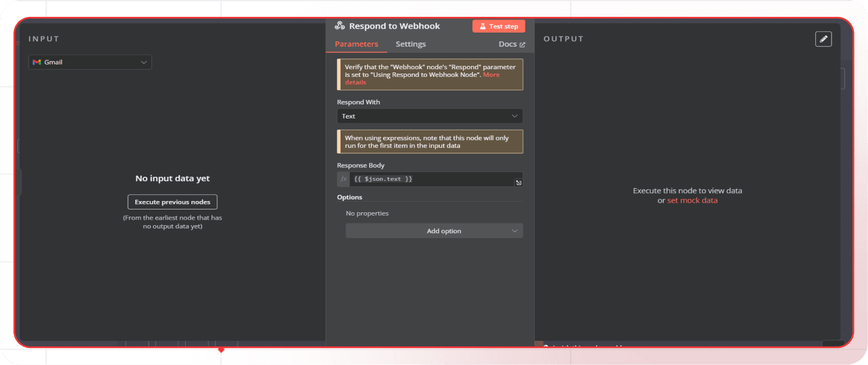Click the Gmail icon in the input selector
868x365 pixels.
tap(36, 62)
